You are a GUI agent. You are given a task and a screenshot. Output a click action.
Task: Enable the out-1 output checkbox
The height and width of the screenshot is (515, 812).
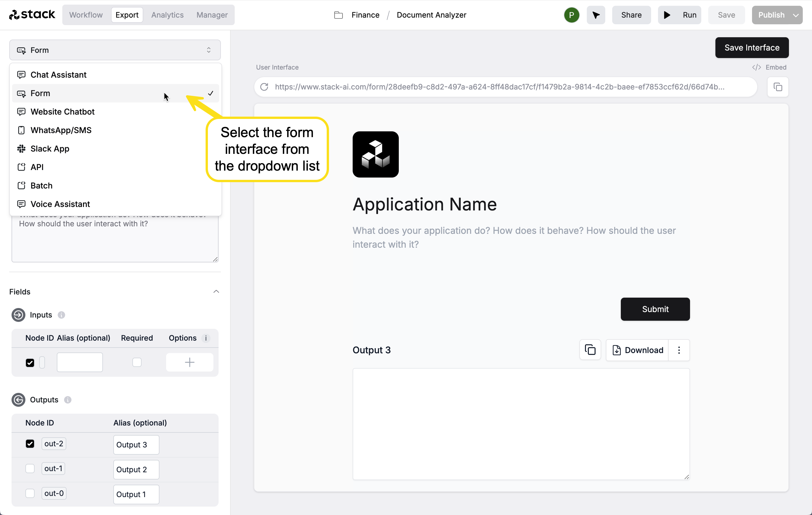pyautogui.click(x=30, y=468)
